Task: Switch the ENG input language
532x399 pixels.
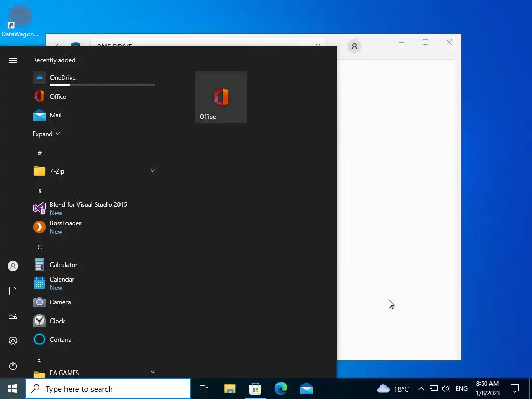Action: click(461, 389)
